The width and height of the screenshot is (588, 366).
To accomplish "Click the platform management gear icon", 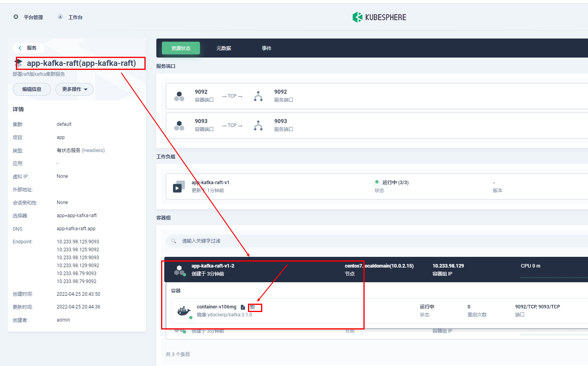I will point(16,17).
